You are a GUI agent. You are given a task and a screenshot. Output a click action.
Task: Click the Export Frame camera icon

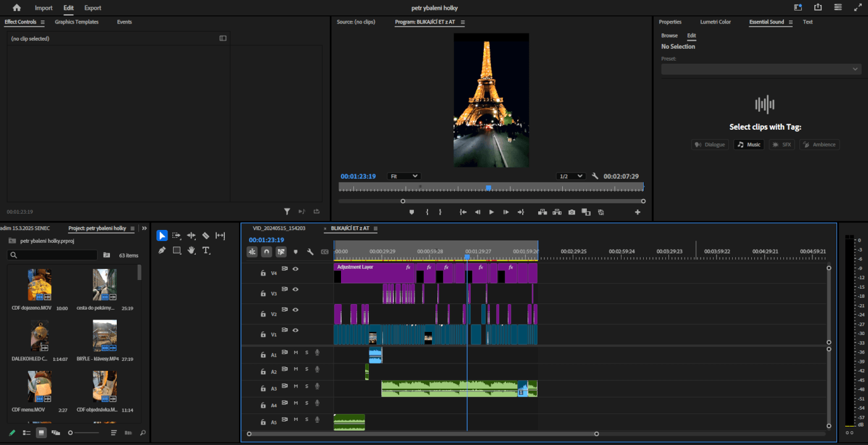pos(571,212)
